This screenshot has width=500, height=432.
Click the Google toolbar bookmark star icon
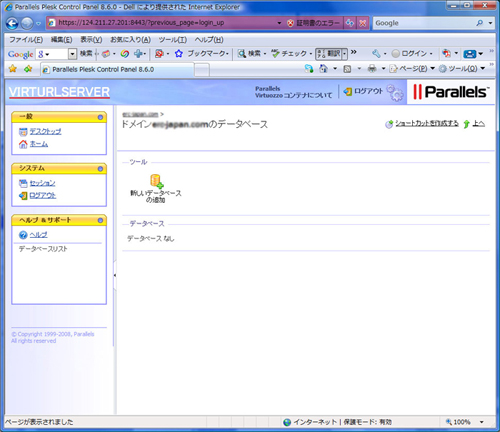click(179, 54)
